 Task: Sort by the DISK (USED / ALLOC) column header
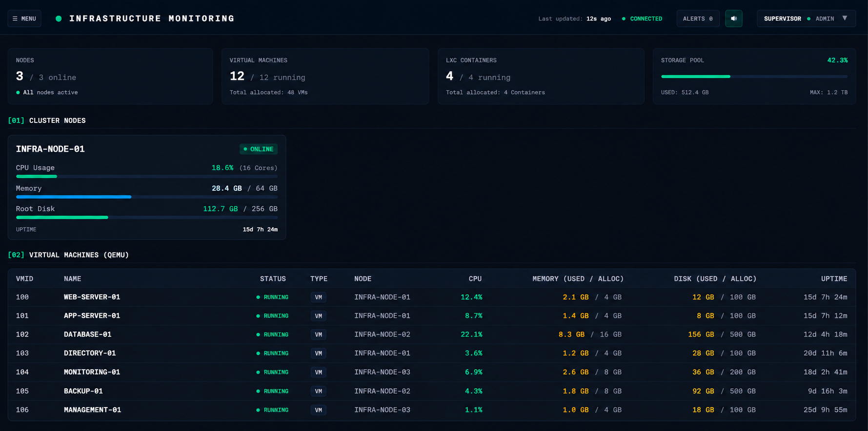[x=715, y=279]
